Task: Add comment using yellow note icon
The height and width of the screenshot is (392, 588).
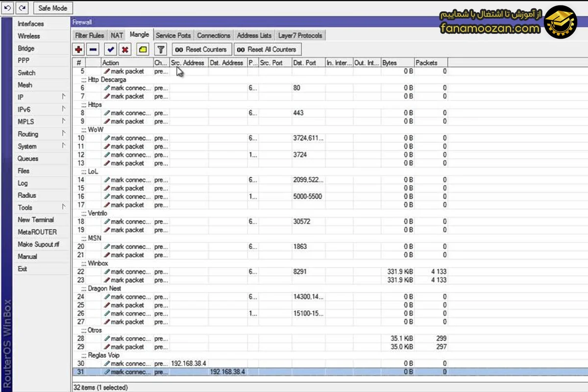Action: click(143, 49)
